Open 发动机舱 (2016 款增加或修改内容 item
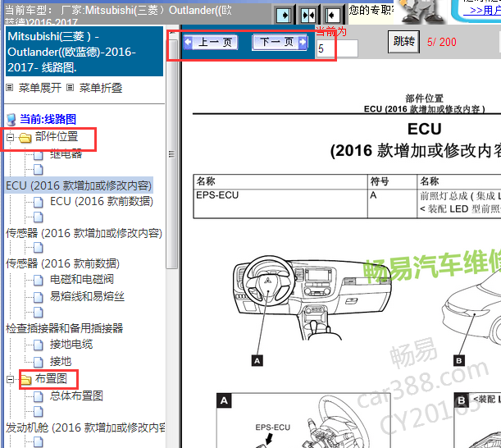 [x=85, y=427]
